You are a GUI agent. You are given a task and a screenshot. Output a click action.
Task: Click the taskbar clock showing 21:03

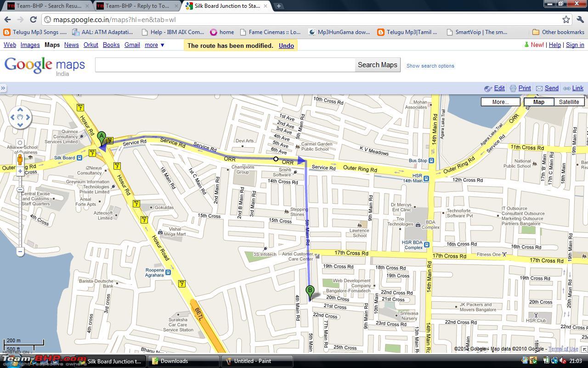575,361
